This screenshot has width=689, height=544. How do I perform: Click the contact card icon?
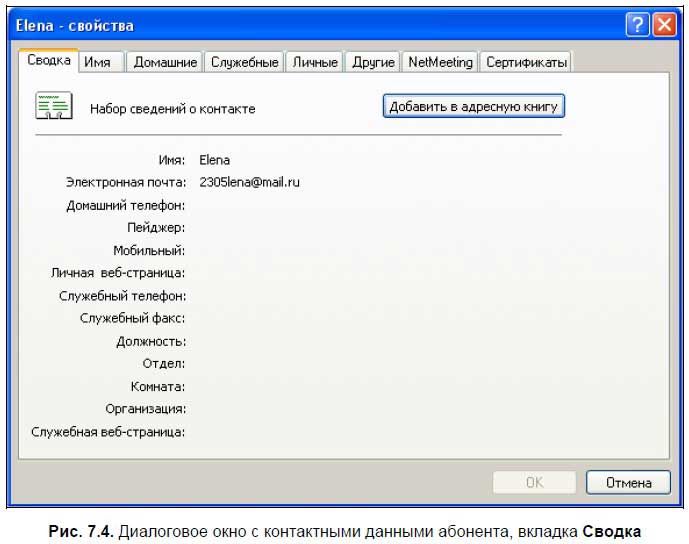[x=52, y=106]
